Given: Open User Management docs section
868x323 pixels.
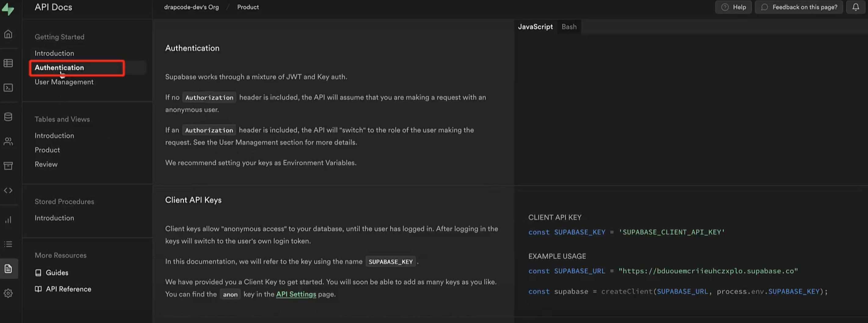Looking at the screenshot, I should pos(64,82).
